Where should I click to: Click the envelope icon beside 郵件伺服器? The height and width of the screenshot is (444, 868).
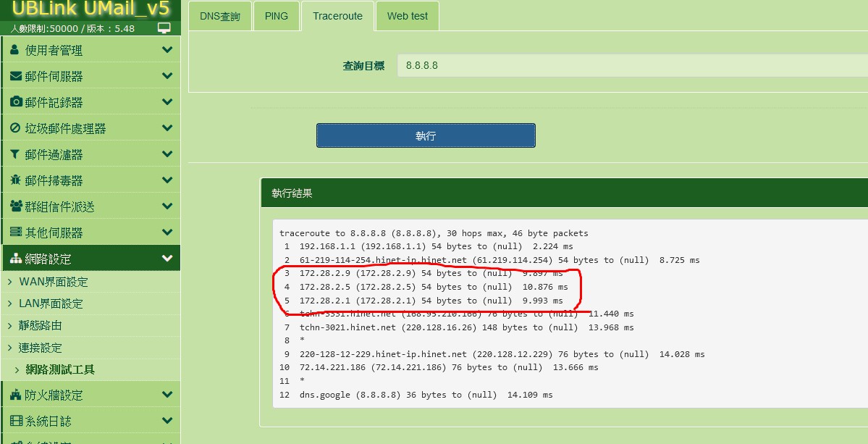16,76
